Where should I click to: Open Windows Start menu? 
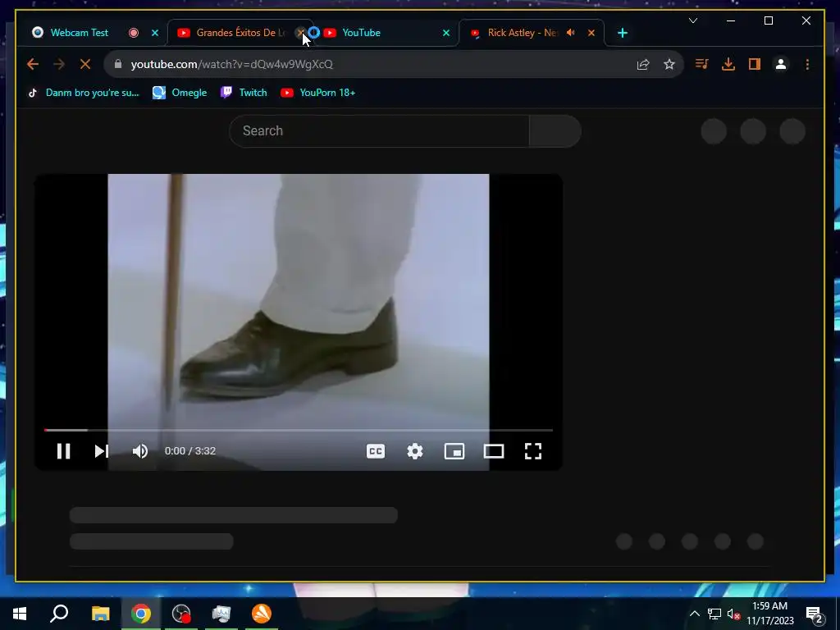pos(20,614)
